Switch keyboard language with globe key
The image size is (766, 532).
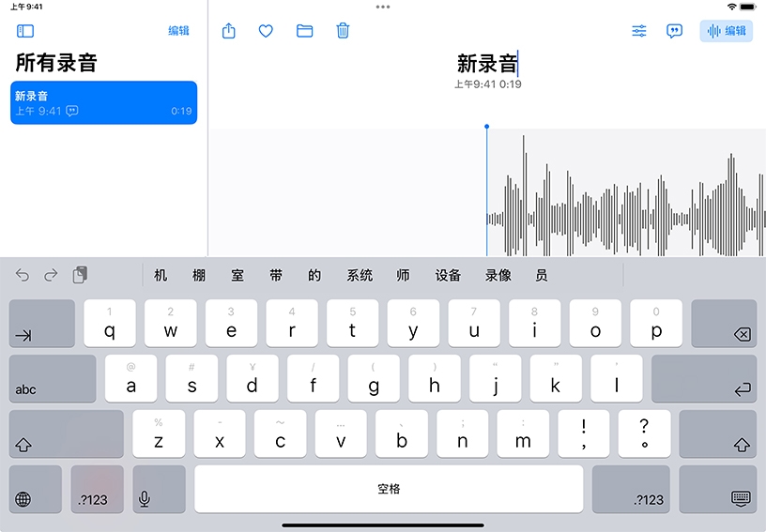(23, 499)
